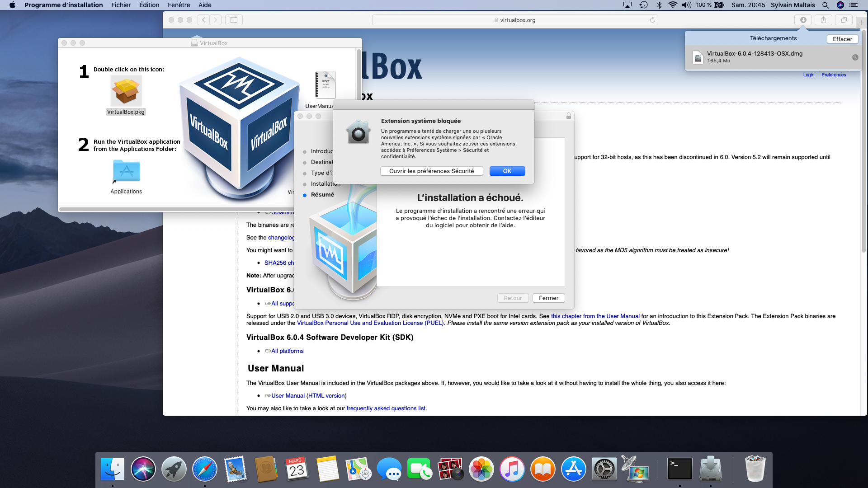The image size is (868, 488).
Task: Reload page with Safari refresh icon
Action: click(652, 20)
